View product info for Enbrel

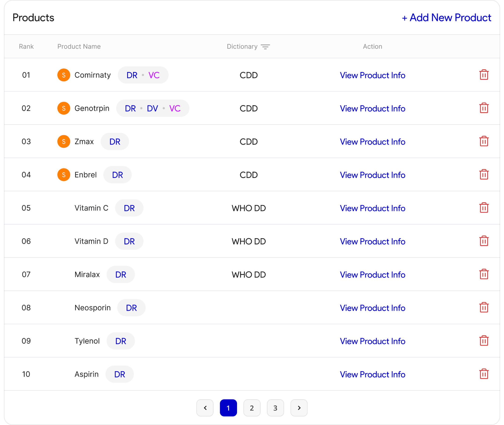[x=373, y=175]
